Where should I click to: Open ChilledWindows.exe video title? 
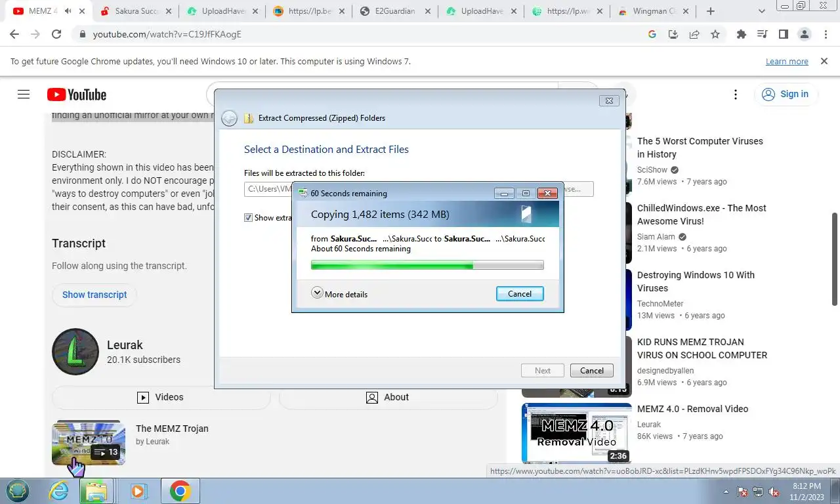click(702, 215)
